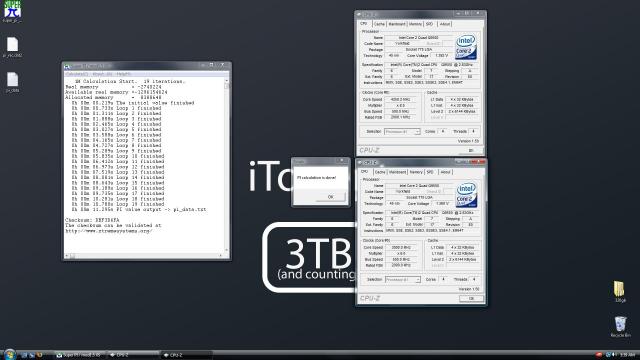Switch to About tab in lower CPU-Z
Image resolution: width=640 pixels, height=360 pixels.
445,172
